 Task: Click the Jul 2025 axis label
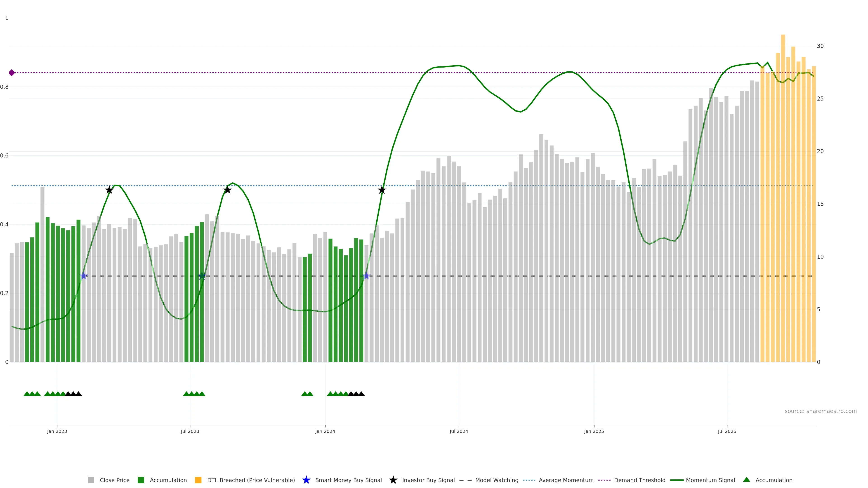tap(727, 431)
